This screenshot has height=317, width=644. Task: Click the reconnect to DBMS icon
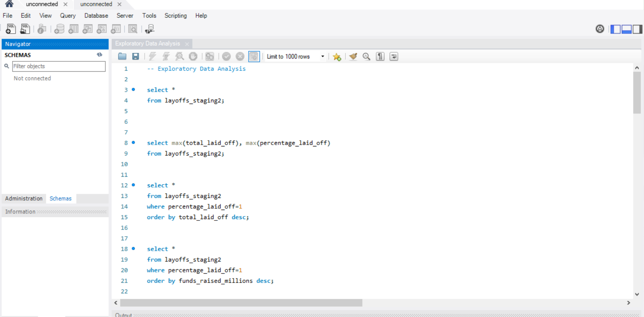tap(150, 29)
